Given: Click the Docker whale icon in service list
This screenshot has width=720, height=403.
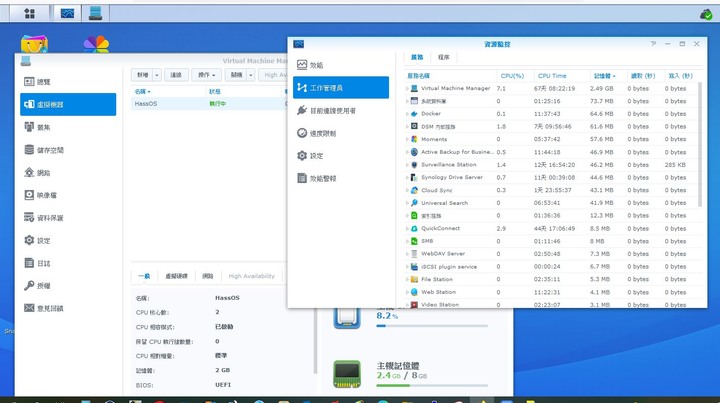Looking at the screenshot, I should tap(414, 113).
